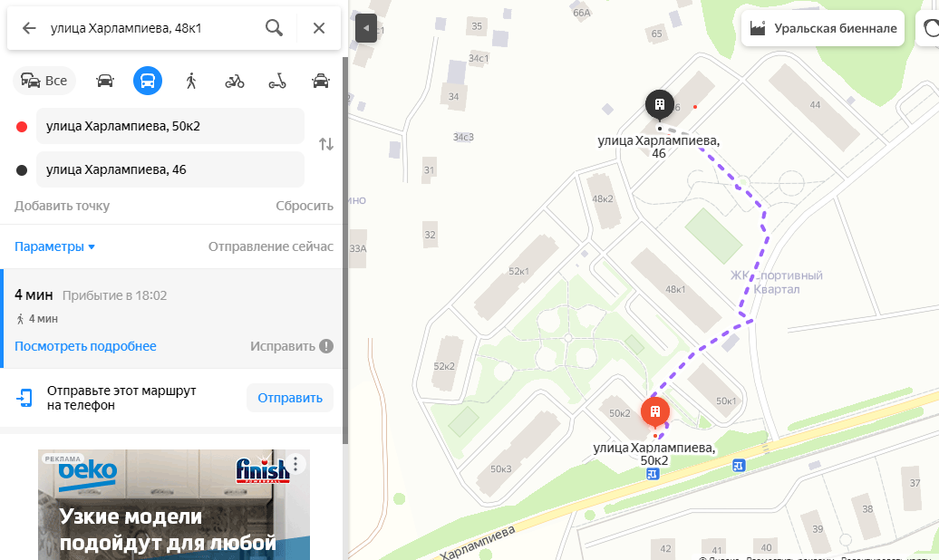Click Посмотреть подробнее link
939x560 pixels.
pos(85,346)
